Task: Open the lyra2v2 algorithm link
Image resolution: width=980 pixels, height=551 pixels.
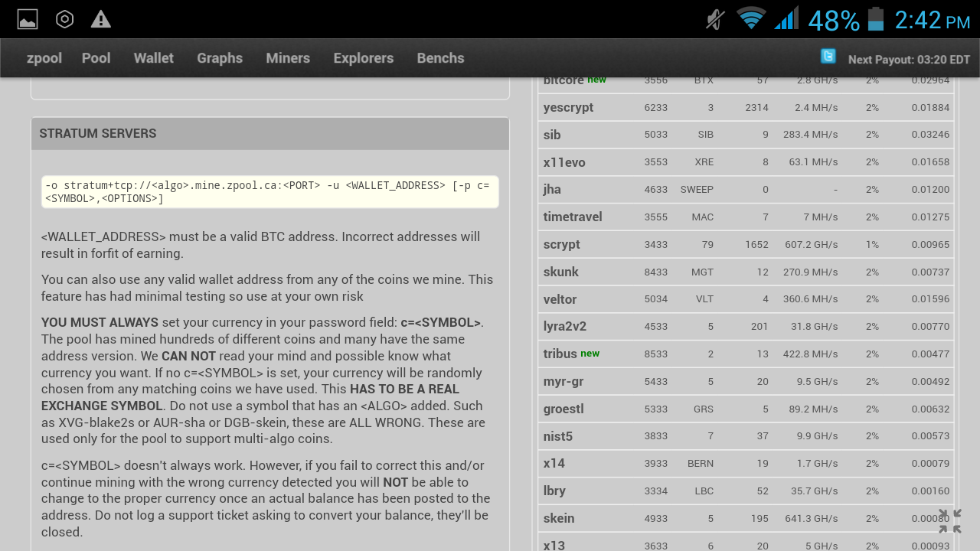Action: coord(565,327)
